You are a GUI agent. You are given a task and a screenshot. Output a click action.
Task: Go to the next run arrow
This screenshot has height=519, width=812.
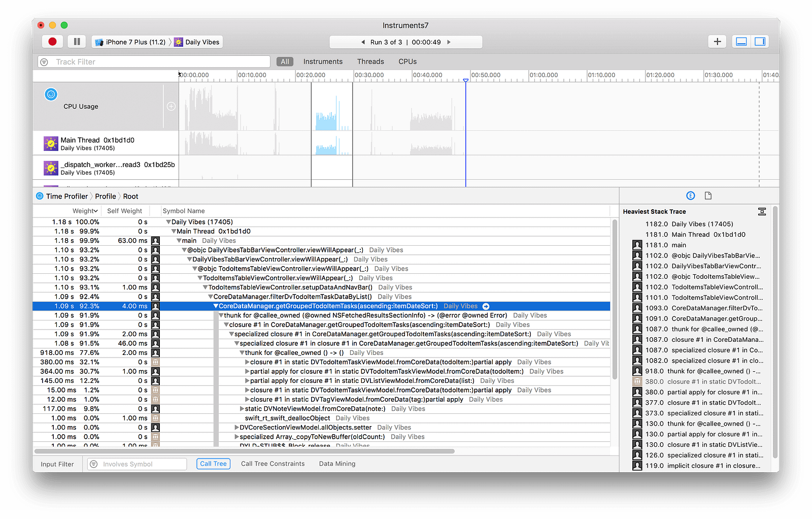point(449,42)
